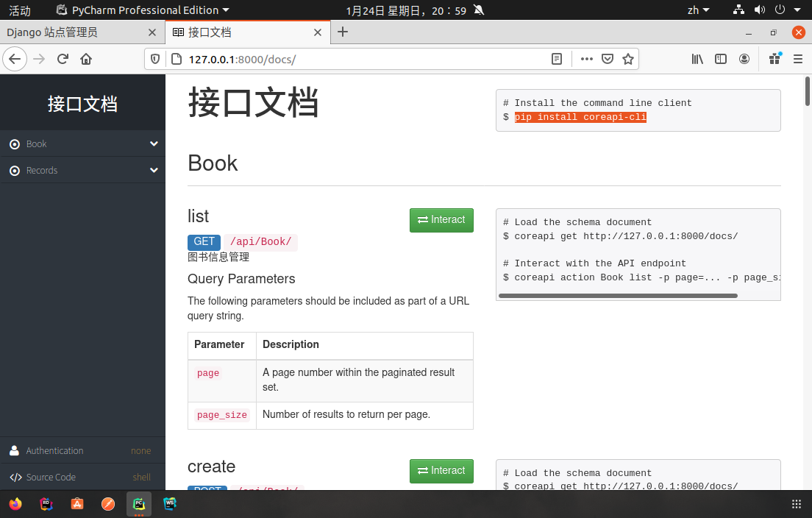The width and height of the screenshot is (812, 518).
Task: Click the coreapi get docs command line
Action: (620, 236)
